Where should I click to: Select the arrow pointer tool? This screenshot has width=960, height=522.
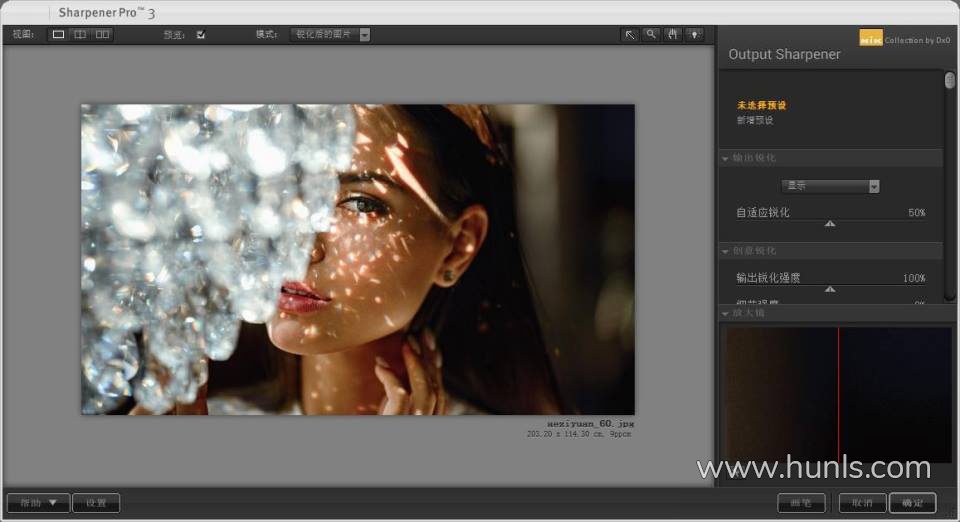[629, 34]
